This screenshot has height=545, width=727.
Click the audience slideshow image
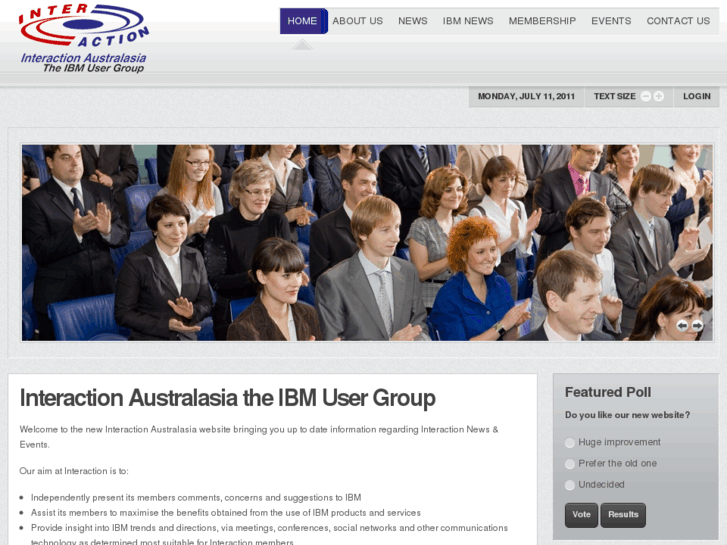coord(367,243)
